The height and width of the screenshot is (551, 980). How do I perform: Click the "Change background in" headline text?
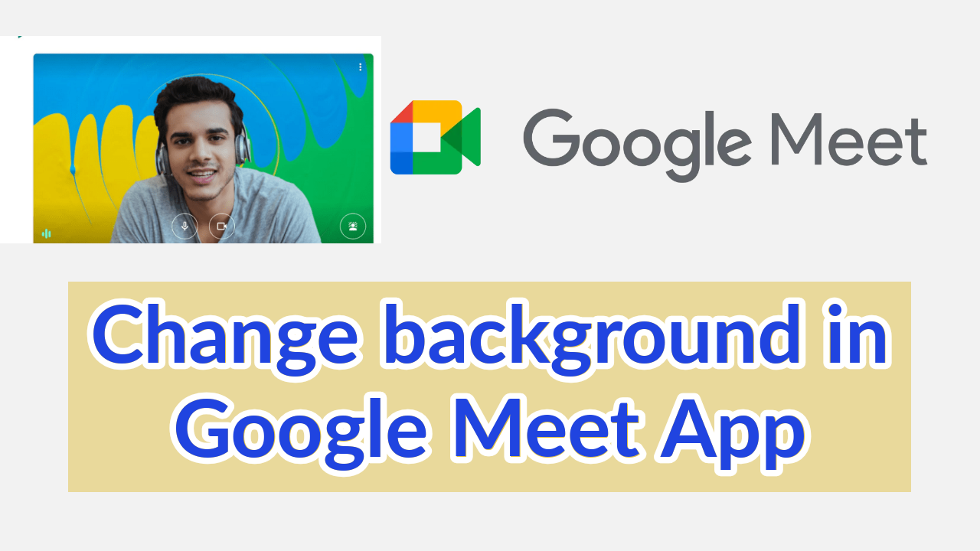tap(491, 337)
